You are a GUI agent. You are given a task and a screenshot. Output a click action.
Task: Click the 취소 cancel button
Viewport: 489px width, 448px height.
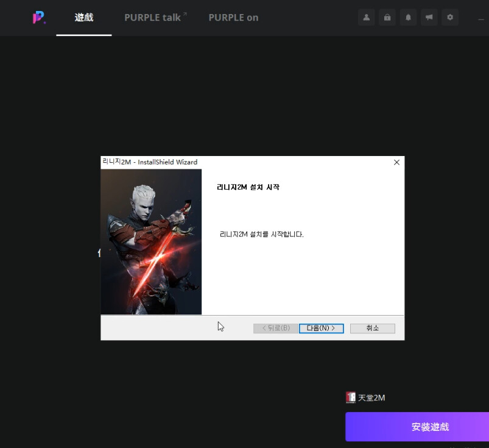click(372, 328)
